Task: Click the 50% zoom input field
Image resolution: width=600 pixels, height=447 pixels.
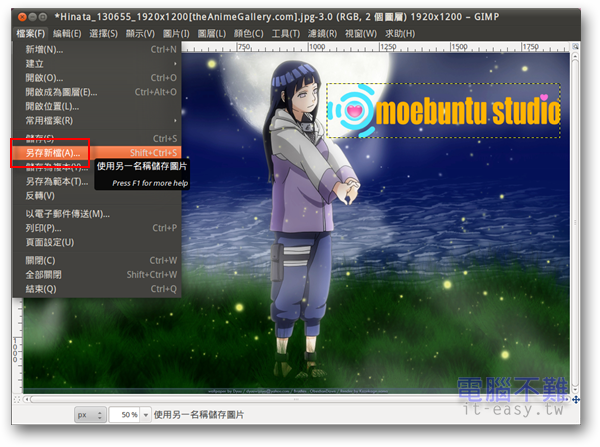Action: pyautogui.click(x=122, y=414)
